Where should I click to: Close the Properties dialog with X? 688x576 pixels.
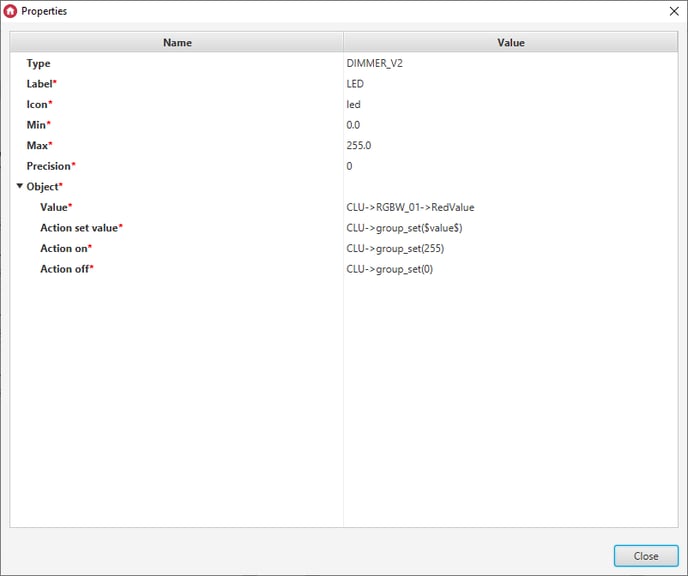tap(671, 11)
